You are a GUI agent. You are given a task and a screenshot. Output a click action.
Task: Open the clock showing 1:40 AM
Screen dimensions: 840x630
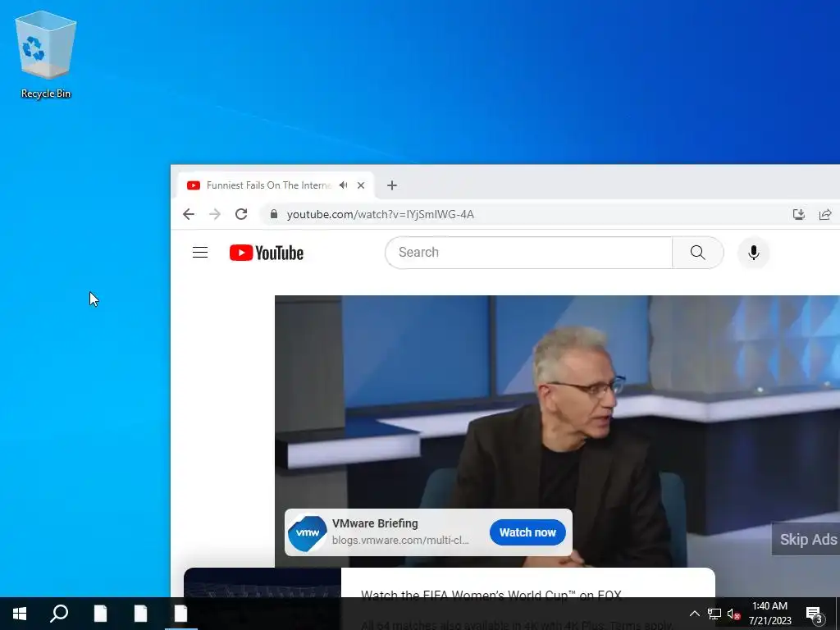(769, 614)
